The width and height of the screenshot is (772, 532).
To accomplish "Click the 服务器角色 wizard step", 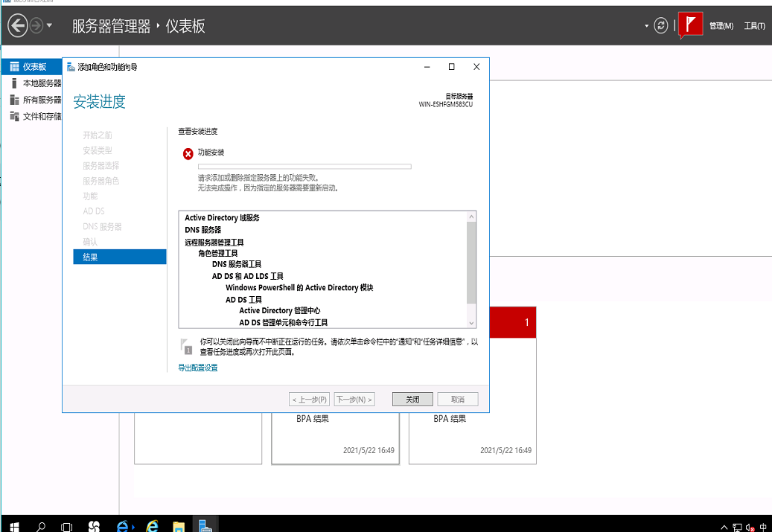I will tap(101, 181).
